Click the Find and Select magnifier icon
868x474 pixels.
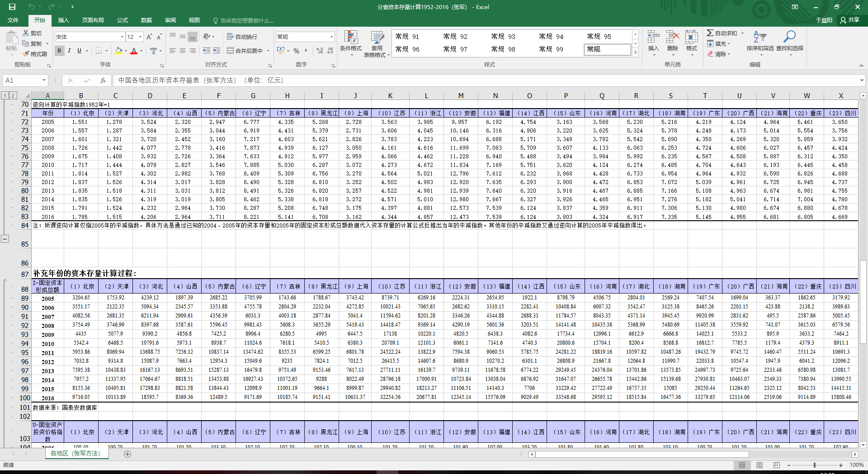(789, 37)
